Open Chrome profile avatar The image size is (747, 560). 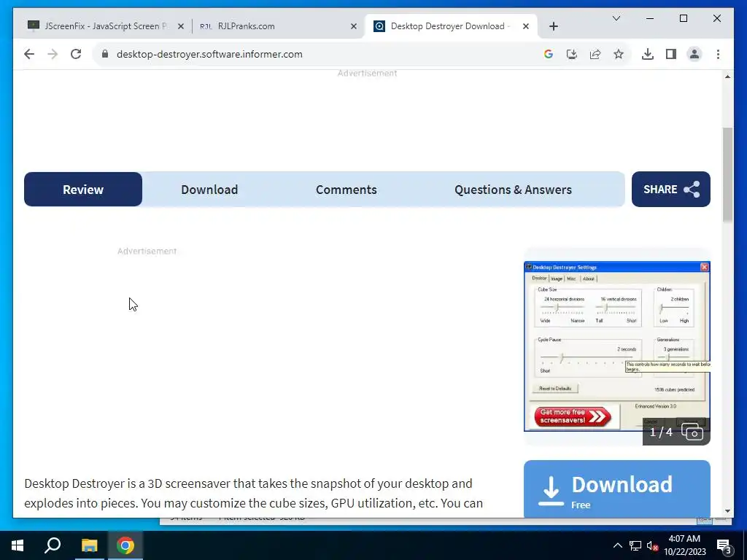pos(694,54)
